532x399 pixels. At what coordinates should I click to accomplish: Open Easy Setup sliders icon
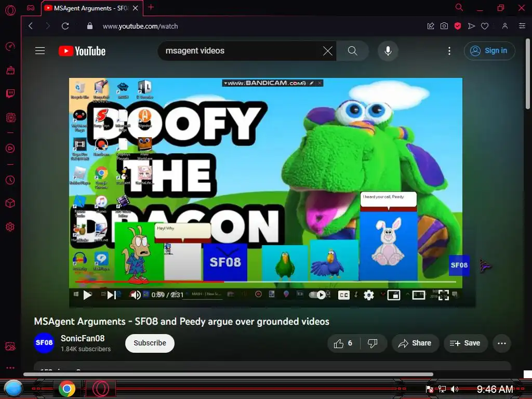click(x=522, y=26)
